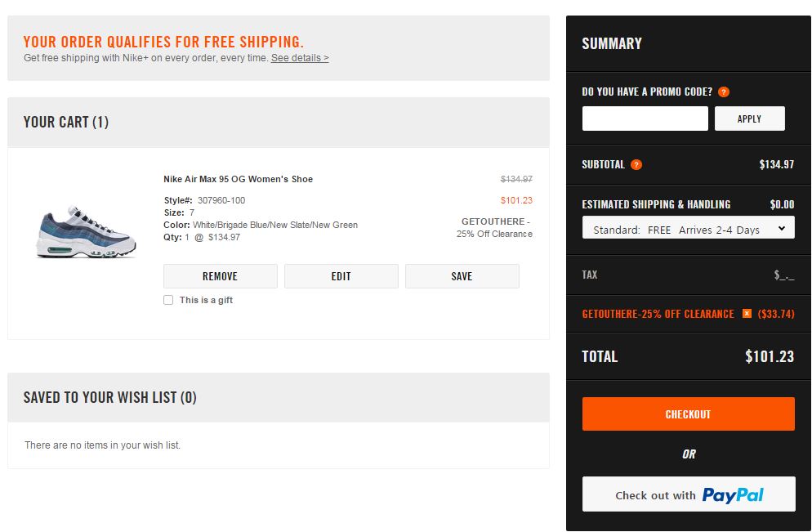This screenshot has height=532, width=812.
Task: Click the style number 307960-100
Action: (221, 200)
